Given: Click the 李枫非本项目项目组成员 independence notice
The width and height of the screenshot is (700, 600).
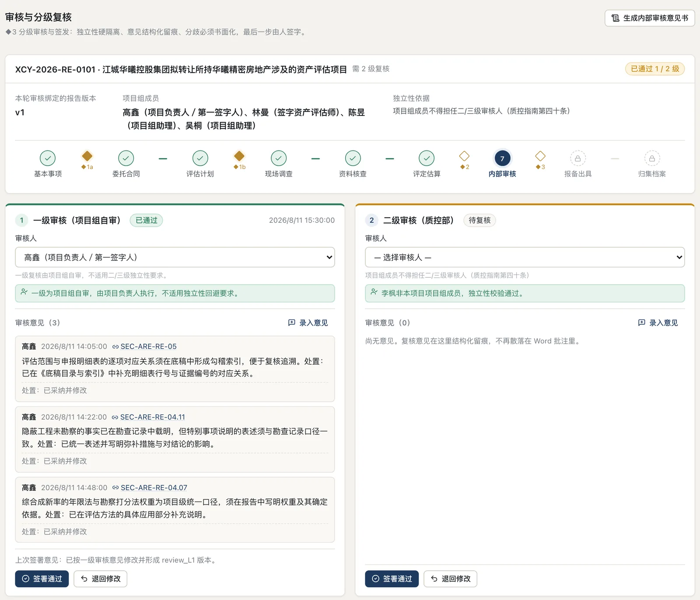Looking at the screenshot, I should point(525,294).
